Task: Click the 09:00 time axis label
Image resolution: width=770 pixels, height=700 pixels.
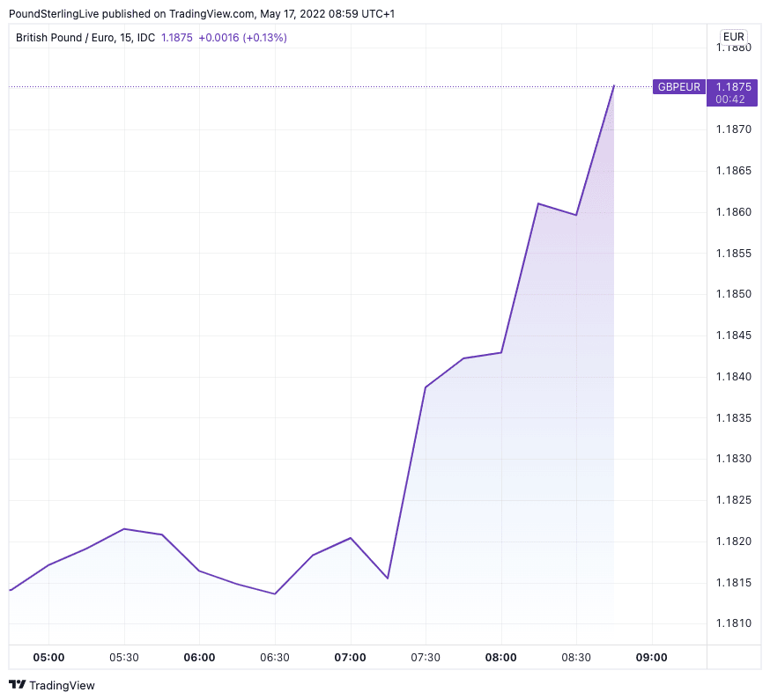Action: (652, 657)
